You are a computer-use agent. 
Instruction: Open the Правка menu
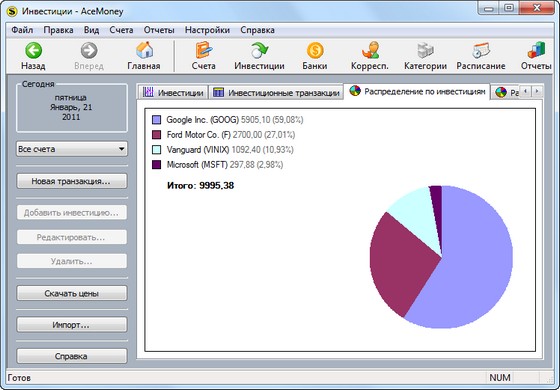59,30
